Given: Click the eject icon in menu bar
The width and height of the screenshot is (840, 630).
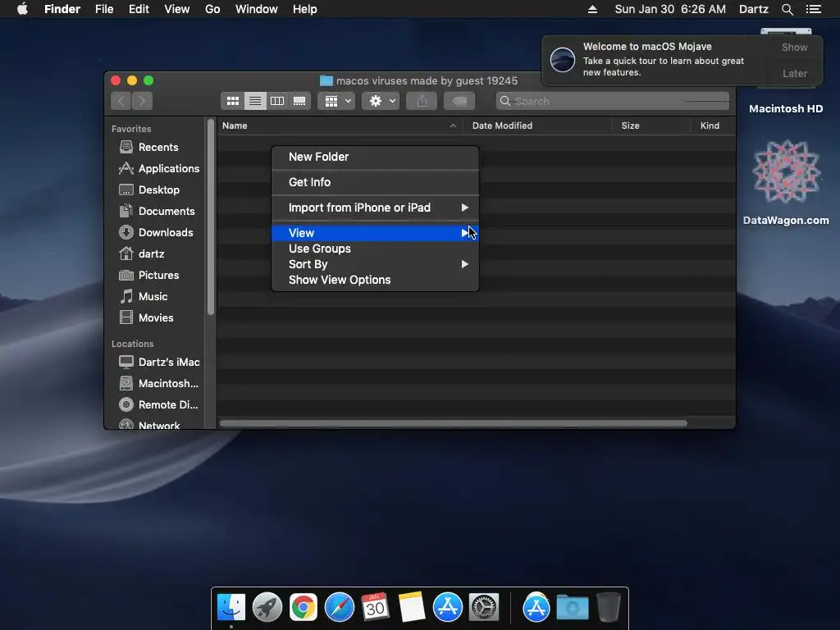Looking at the screenshot, I should click(592, 9).
